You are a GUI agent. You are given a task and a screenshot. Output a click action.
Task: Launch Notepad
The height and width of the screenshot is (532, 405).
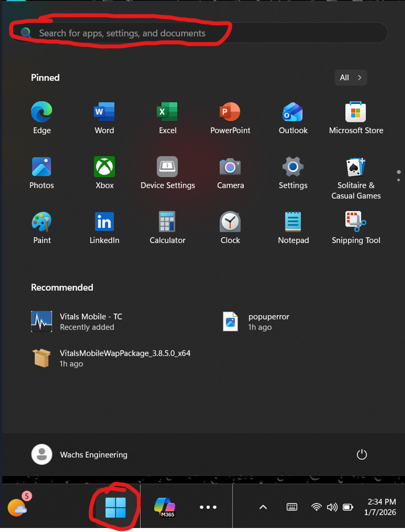(x=293, y=228)
